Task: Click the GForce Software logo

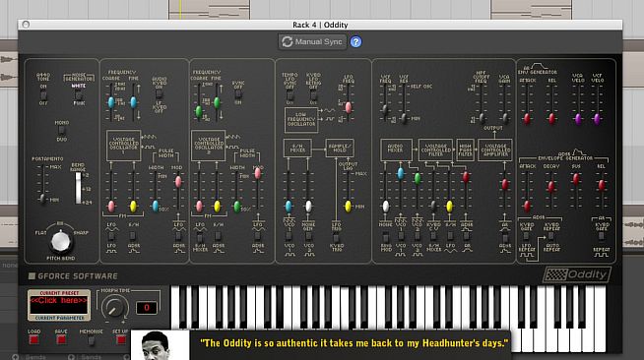Action: tap(73, 276)
